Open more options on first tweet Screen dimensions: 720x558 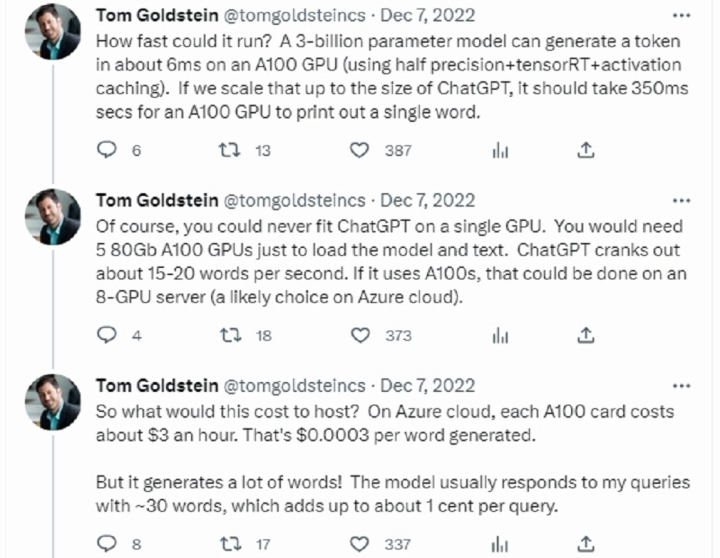[681, 16]
